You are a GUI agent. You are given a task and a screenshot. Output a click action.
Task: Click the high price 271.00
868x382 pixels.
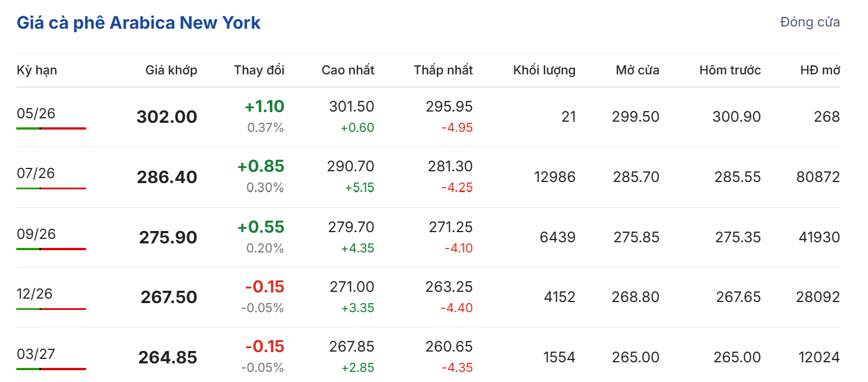click(x=352, y=287)
